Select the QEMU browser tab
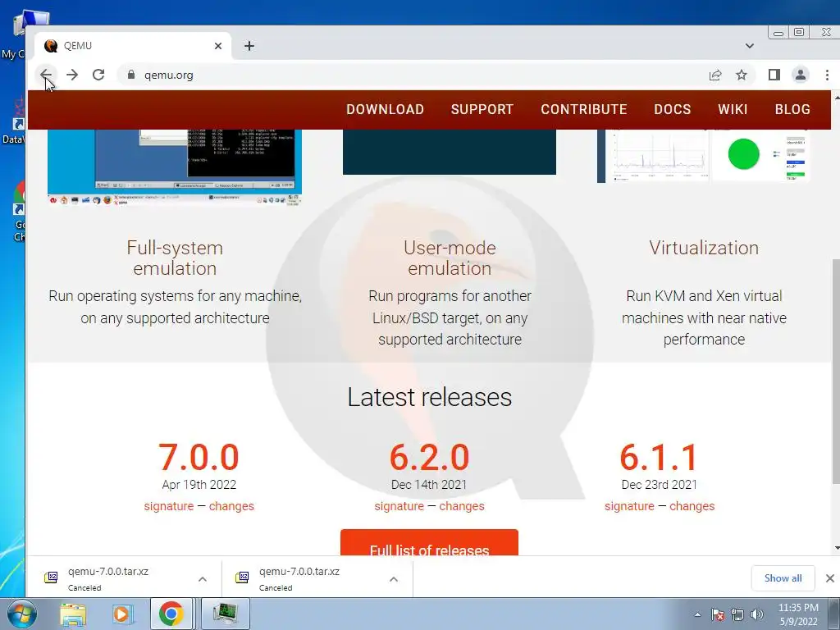The height and width of the screenshot is (630, 840). click(x=133, y=46)
